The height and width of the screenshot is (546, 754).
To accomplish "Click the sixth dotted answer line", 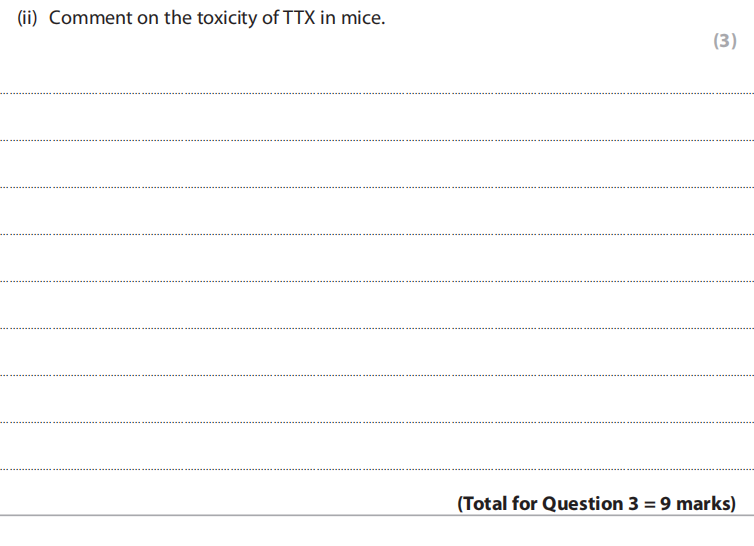I will pos(377,328).
